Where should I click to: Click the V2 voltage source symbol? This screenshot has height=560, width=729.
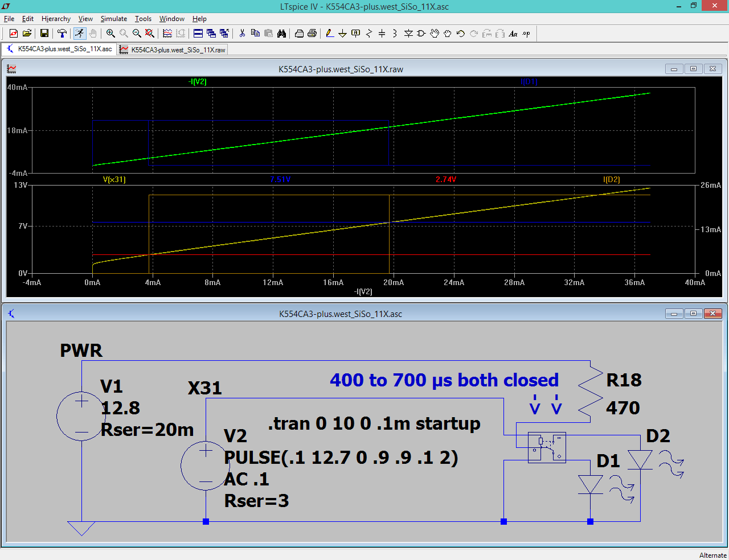(206, 466)
